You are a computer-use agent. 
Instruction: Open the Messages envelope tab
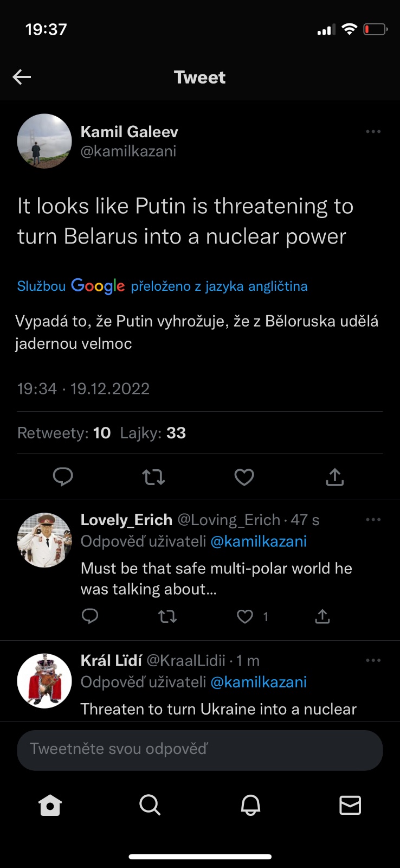point(350,805)
